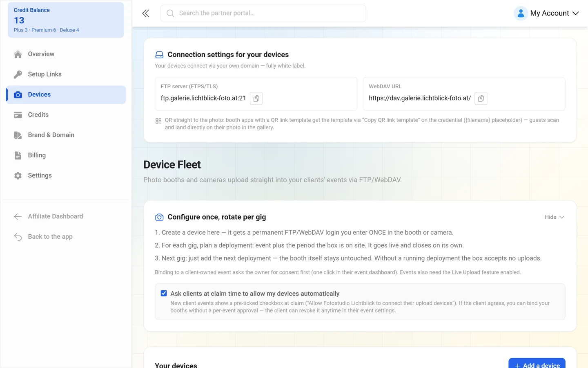Click the Devices camera icon in sidebar
588x368 pixels.
(18, 95)
